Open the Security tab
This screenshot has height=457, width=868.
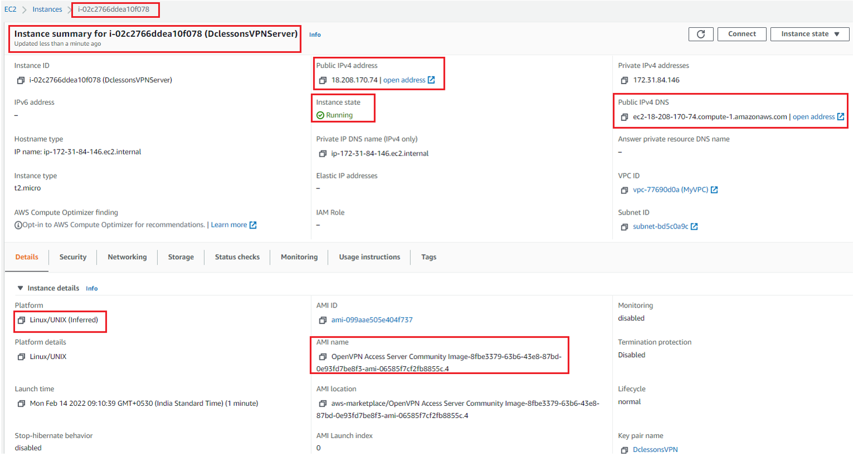(73, 257)
